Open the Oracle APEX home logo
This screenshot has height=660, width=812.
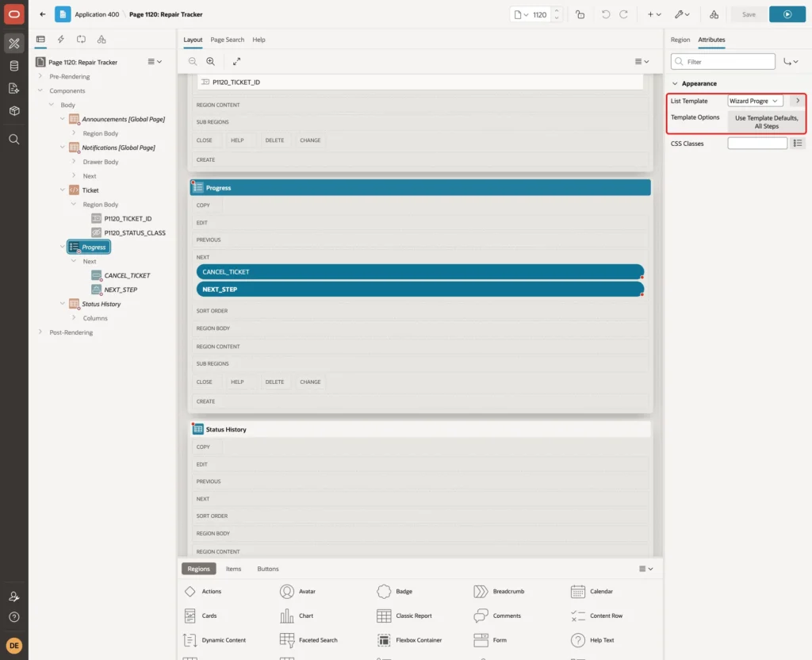pos(14,14)
